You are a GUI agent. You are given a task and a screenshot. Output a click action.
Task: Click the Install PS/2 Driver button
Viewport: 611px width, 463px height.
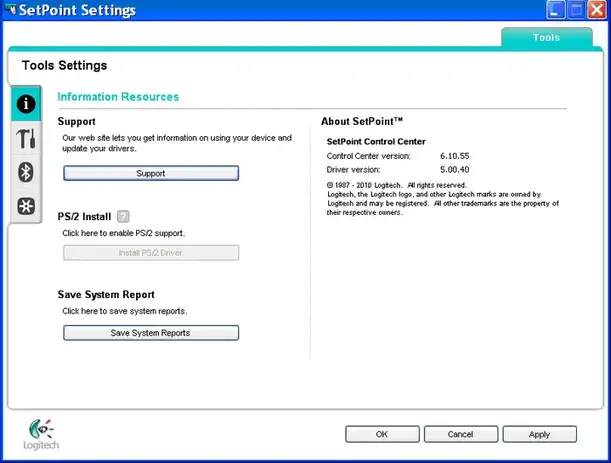pos(151,253)
